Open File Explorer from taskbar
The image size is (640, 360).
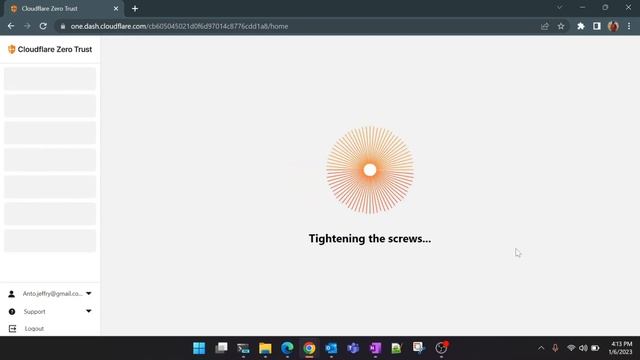click(x=265, y=348)
